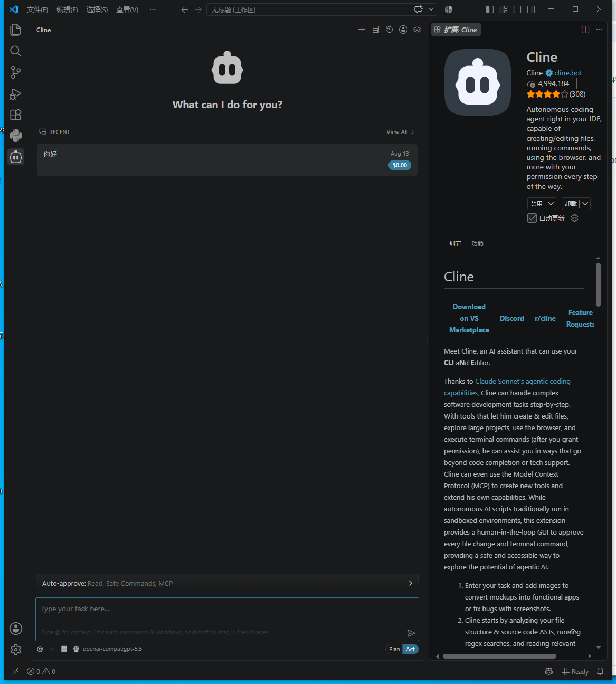Screen dimensions: 616x684
Task: Open the Explorer view in activity bar
Action: [16, 30]
